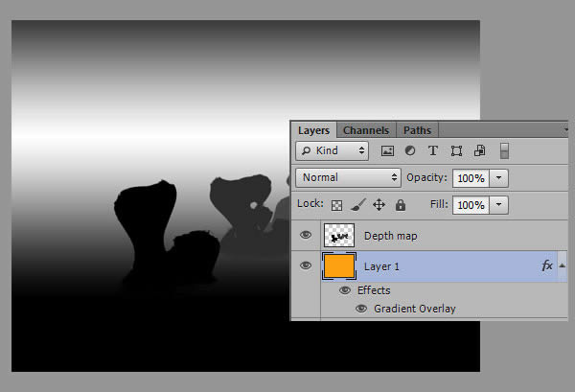Filter for pixel layers icon
Viewport: 575px width, 392px height.
(388, 150)
